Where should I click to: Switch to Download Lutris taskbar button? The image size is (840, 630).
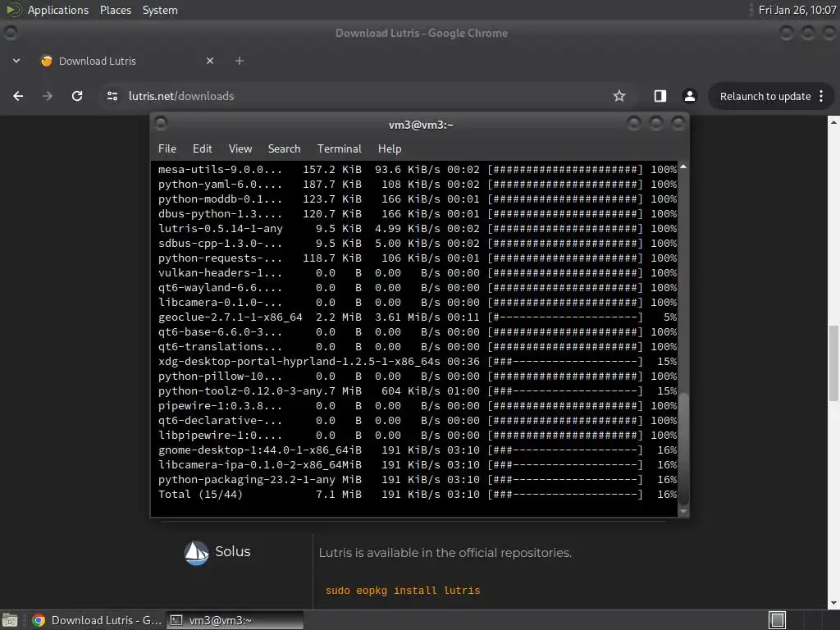click(x=97, y=620)
